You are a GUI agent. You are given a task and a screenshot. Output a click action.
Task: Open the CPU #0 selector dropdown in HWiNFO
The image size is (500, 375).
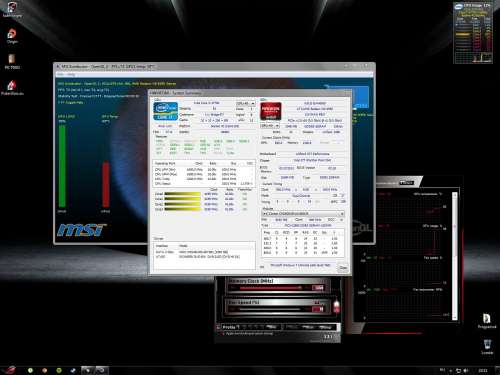(x=246, y=103)
